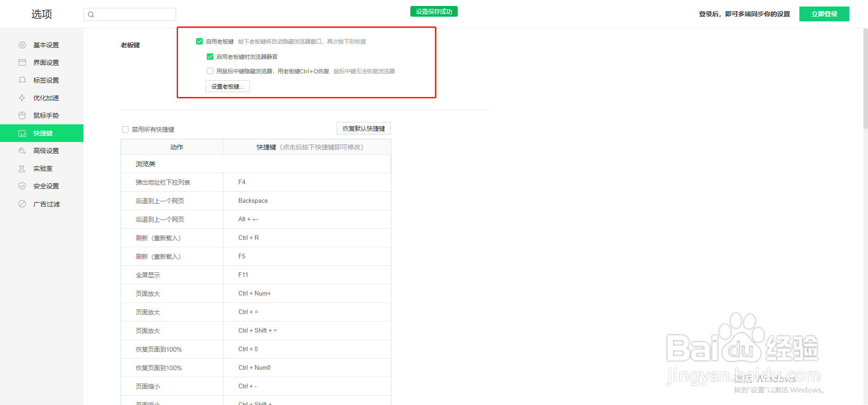
Task: Click the 安全设置 shield icon
Action: pyautogui.click(x=22, y=186)
